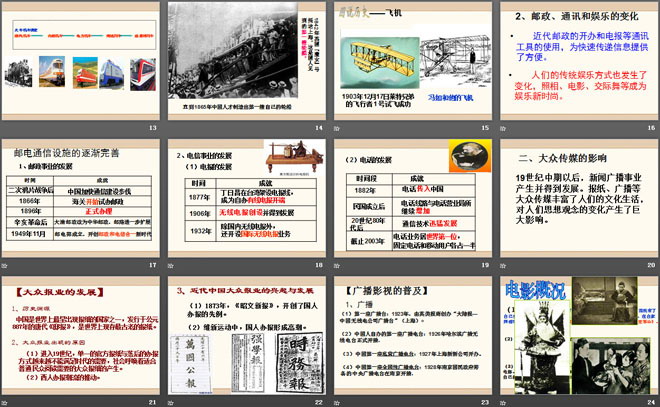Select slide 23 thumbnail 广播影视的普及
The image size is (660, 407).
(x=413, y=335)
